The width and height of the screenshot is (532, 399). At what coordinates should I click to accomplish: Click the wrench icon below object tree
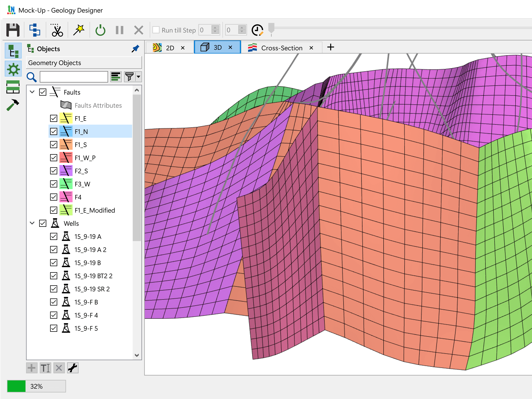coord(73,368)
